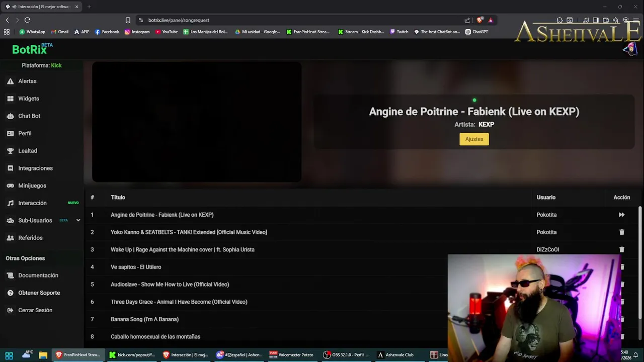Open the AFIP bookmark

pos(82,32)
